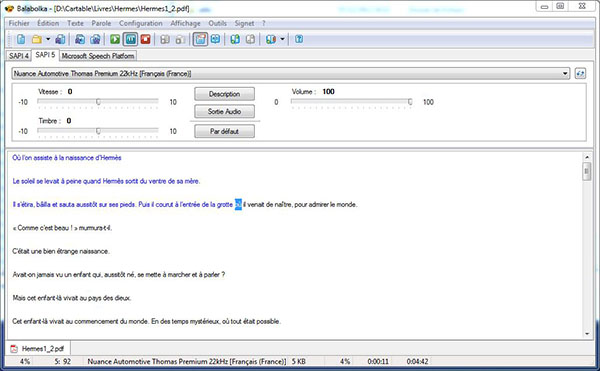600x371 pixels.
Task: Pause reading with the blue pause button
Action: click(131, 39)
